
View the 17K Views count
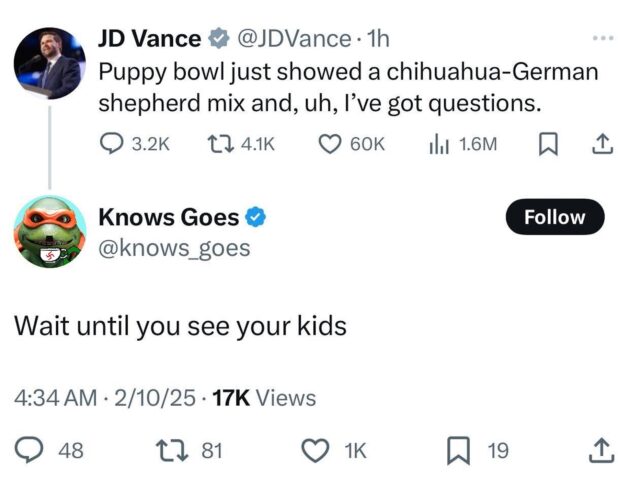(x=264, y=398)
